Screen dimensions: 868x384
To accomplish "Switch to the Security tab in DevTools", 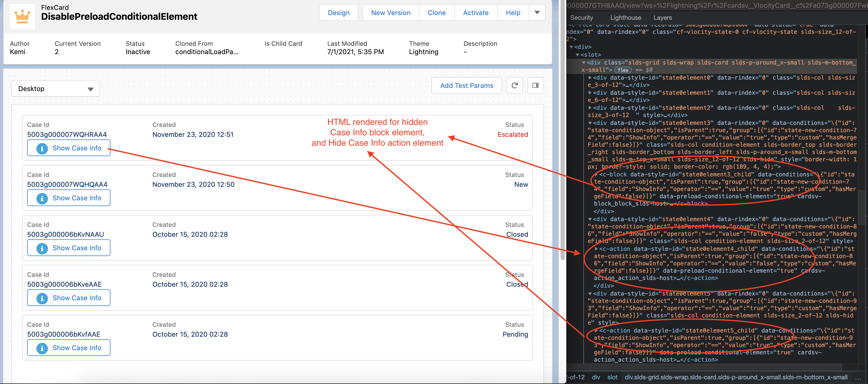I will click(582, 17).
